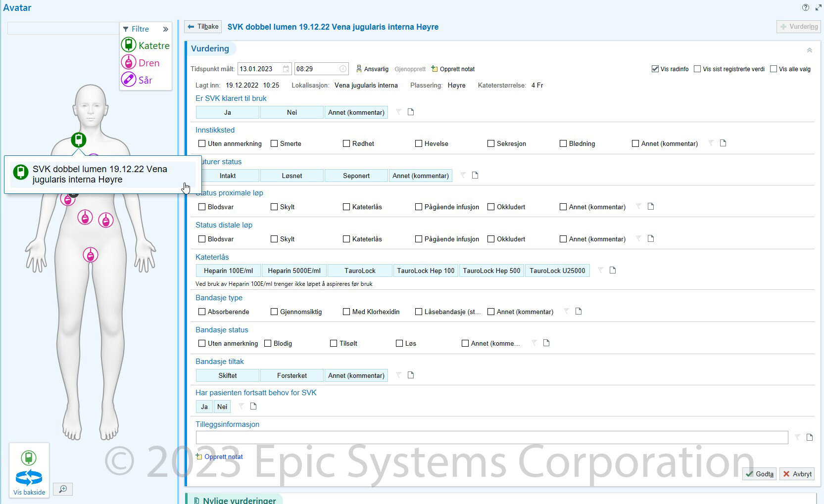824x504 pixels.
Task: Expand the Nylige vurderinger section
Action: pyautogui.click(x=239, y=500)
